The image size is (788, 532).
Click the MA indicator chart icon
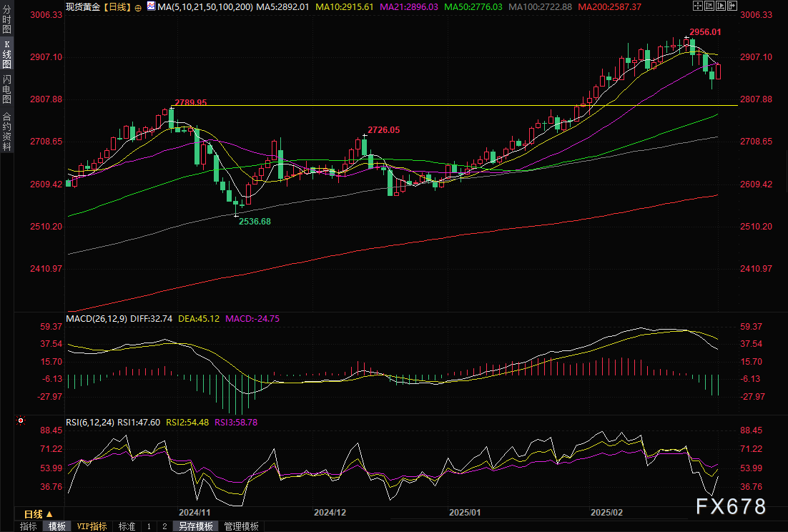tap(151, 6)
